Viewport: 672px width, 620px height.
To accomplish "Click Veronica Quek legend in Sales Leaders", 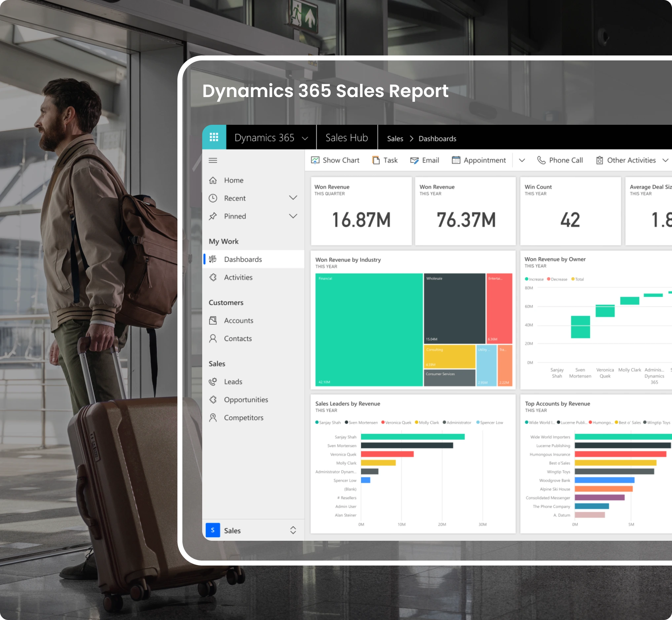I will pyautogui.click(x=396, y=423).
